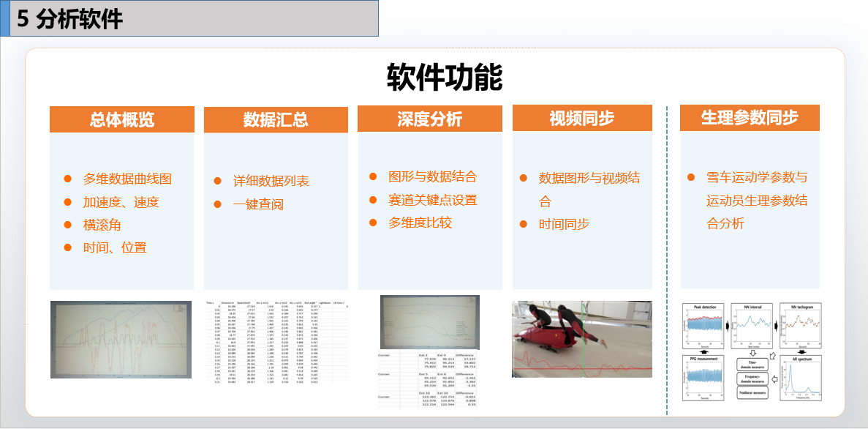This screenshot has height=429, width=868.
Task: Select the 视频同步 orange header
Action: click(582, 119)
